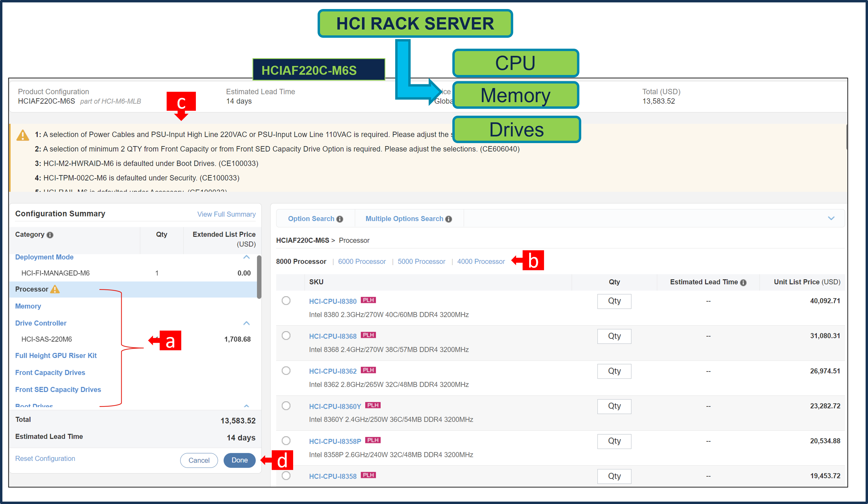
Task: Open the HCI-CPU-I8380 SKU link
Action: 333,301
